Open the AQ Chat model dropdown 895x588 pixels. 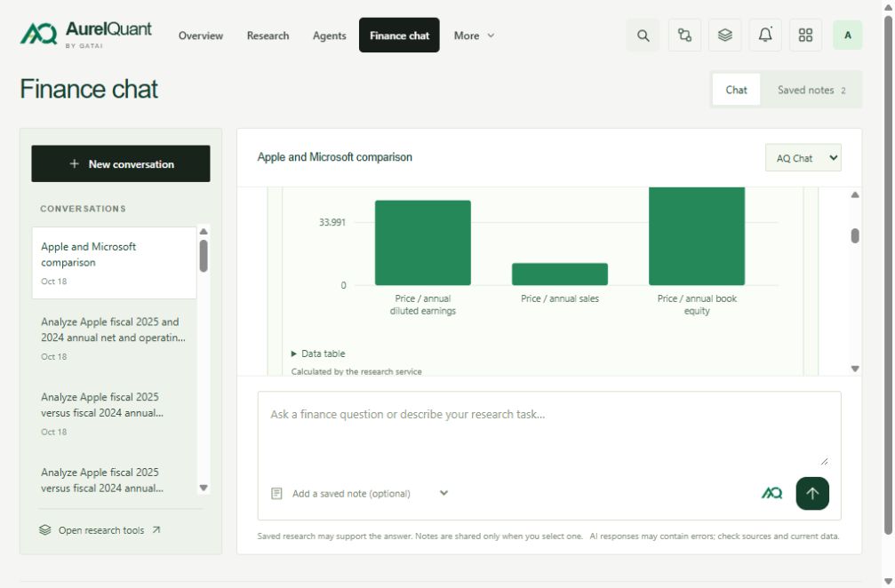[x=803, y=158]
